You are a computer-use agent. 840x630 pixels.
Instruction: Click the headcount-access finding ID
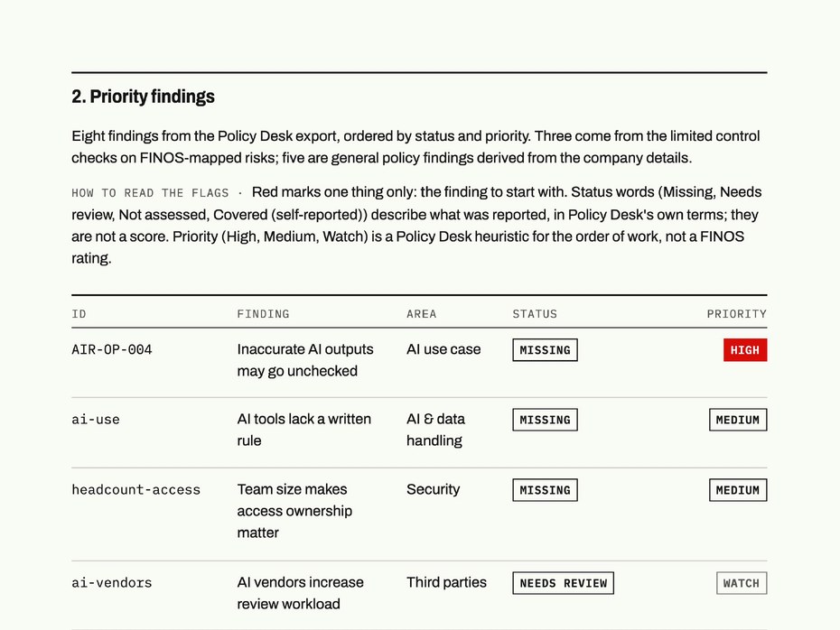(136, 490)
